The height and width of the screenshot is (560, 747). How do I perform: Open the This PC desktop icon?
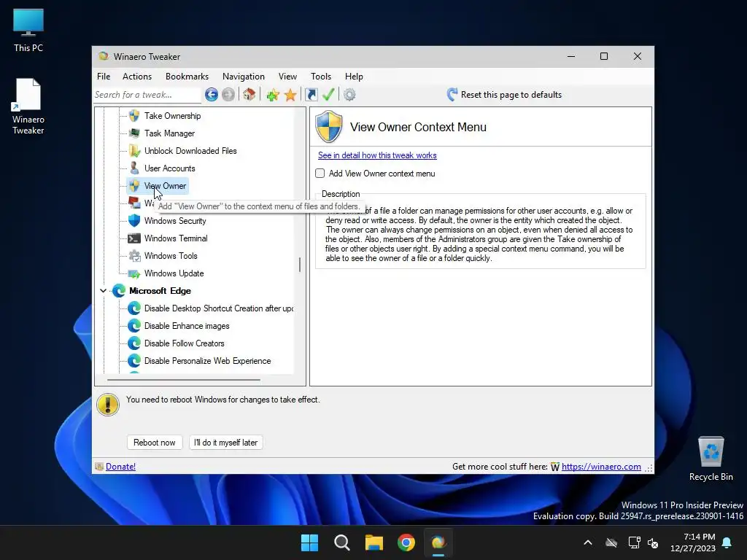(28, 31)
